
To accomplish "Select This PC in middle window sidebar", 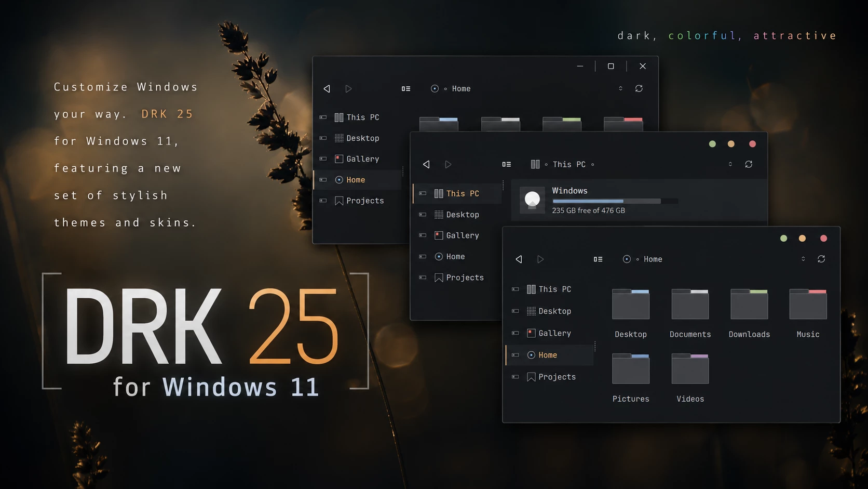I will pos(457,193).
